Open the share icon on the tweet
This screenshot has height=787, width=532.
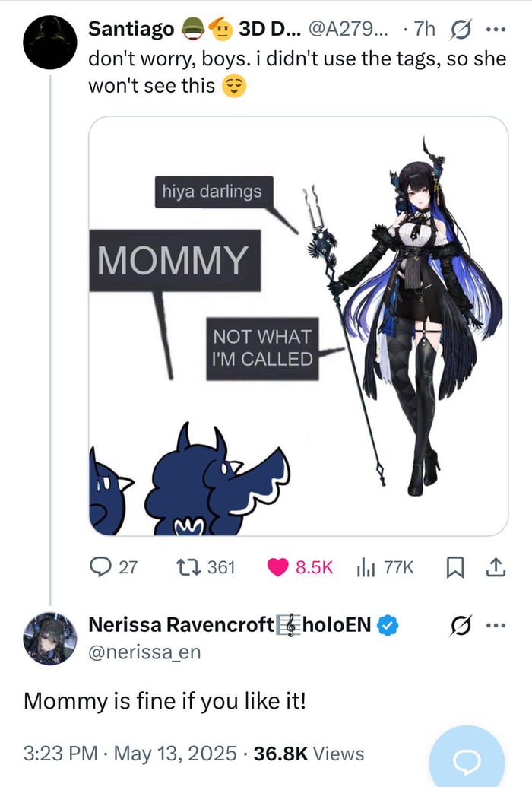point(495,567)
